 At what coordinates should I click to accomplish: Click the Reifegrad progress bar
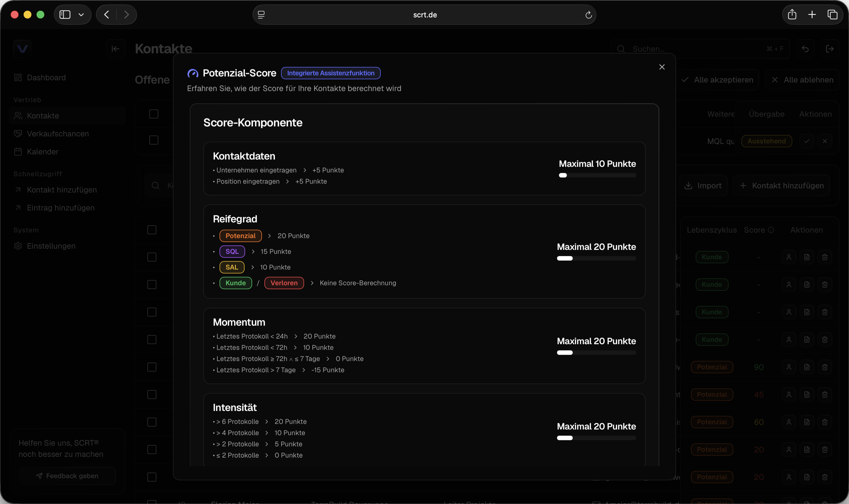[x=596, y=258]
